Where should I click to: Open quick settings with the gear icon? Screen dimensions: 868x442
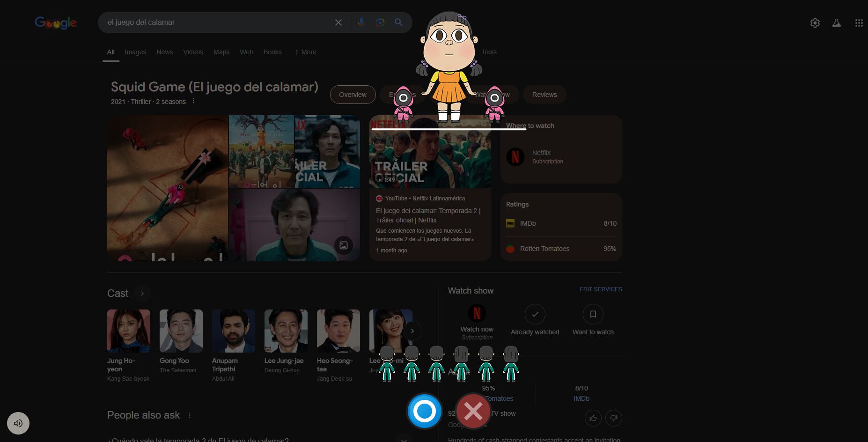click(815, 22)
